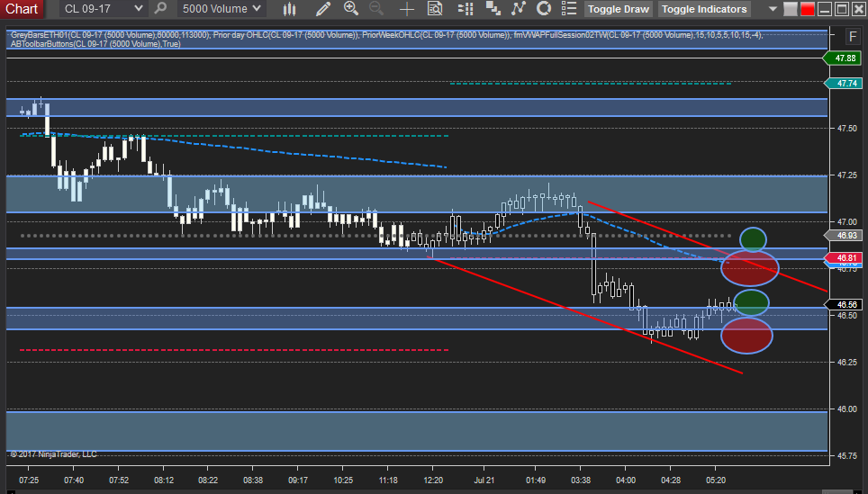This screenshot has width=868, height=494.
Task: Select the teal 47.74 price marker
Action: point(843,84)
